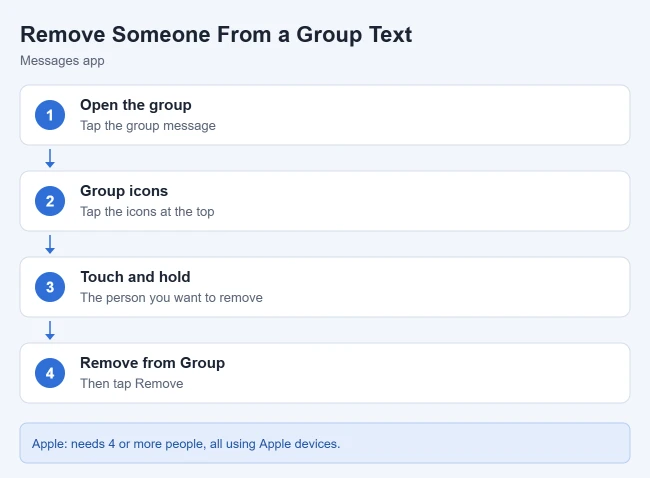Viewport: 650px width, 478px height.
Task: Select the 'Group icons' step title
Action: click(124, 191)
